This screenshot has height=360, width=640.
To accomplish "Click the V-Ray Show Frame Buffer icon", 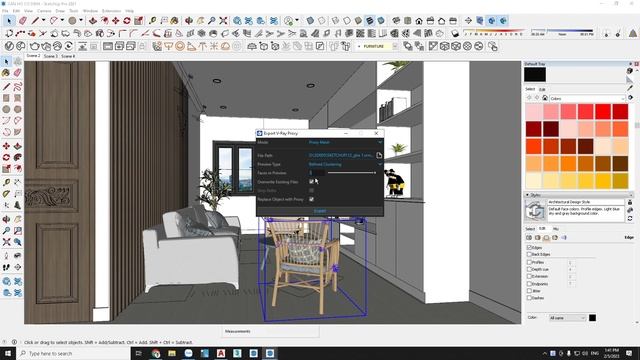I will (x=108, y=46).
